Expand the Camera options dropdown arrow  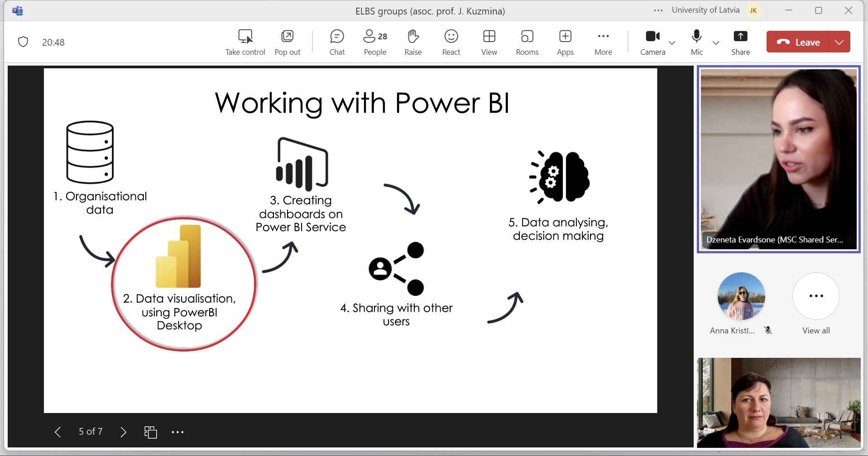tap(672, 43)
